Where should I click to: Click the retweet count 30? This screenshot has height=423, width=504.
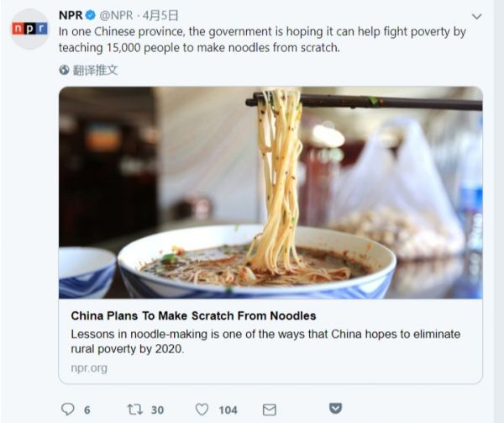[158, 410]
